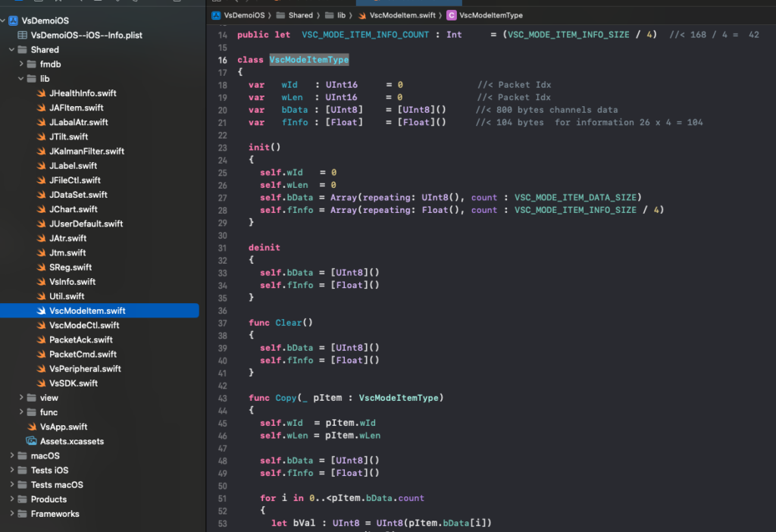Expand the macOS folder
This screenshot has height=532, width=776.
[11, 456]
